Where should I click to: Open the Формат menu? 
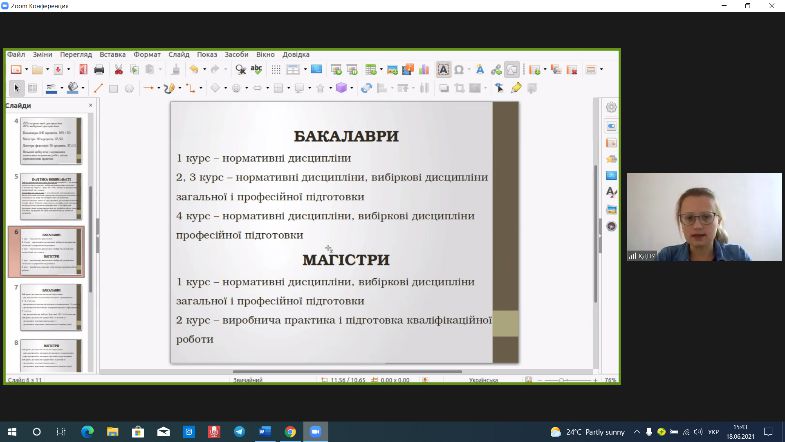pyautogui.click(x=147, y=54)
